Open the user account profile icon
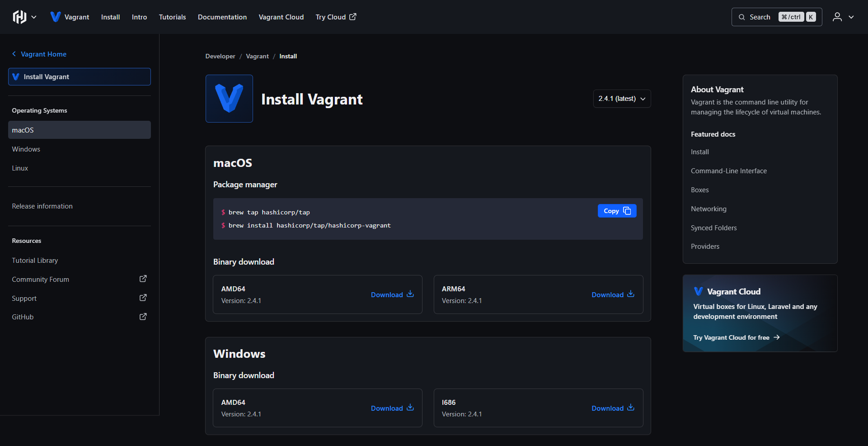The height and width of the screenshot is (446, 868). tap(837, 17)
